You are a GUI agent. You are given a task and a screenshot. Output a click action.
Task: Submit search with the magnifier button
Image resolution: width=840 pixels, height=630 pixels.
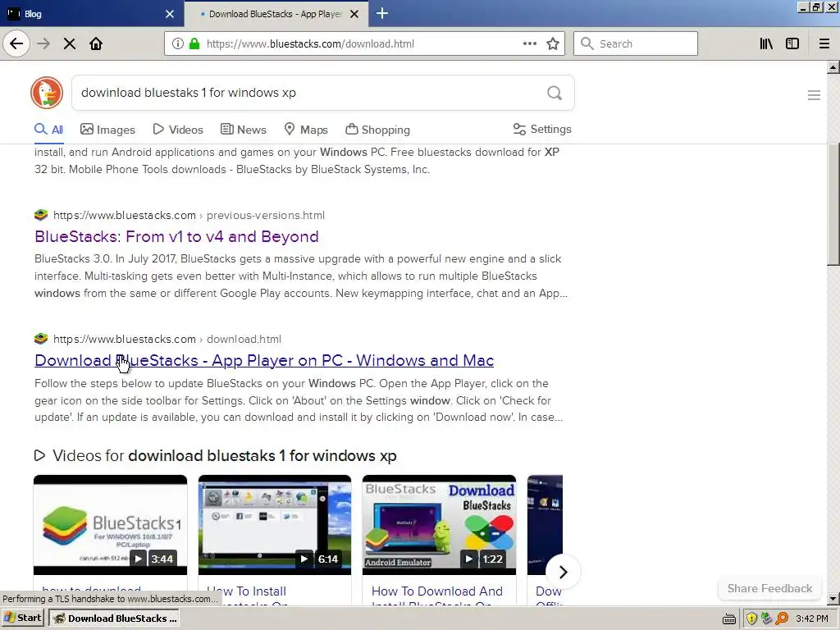(x=555, y=94)
